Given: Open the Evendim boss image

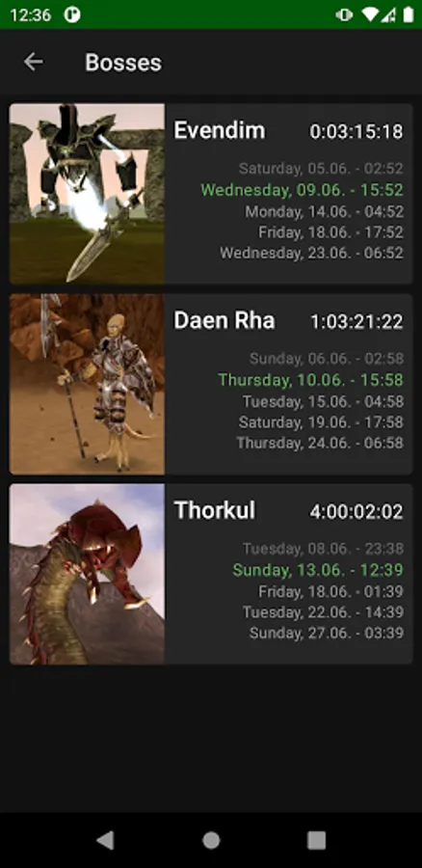Looking at the screenshot, I should (87, 194).
